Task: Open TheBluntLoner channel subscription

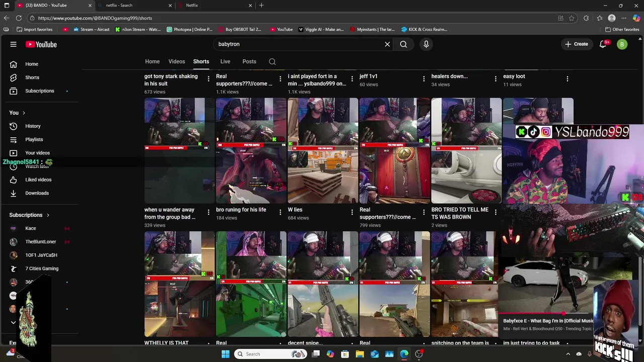Action: [40, 242]
